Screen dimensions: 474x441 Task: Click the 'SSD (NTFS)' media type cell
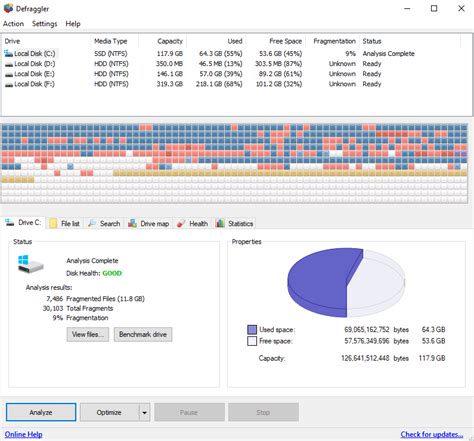111,54
